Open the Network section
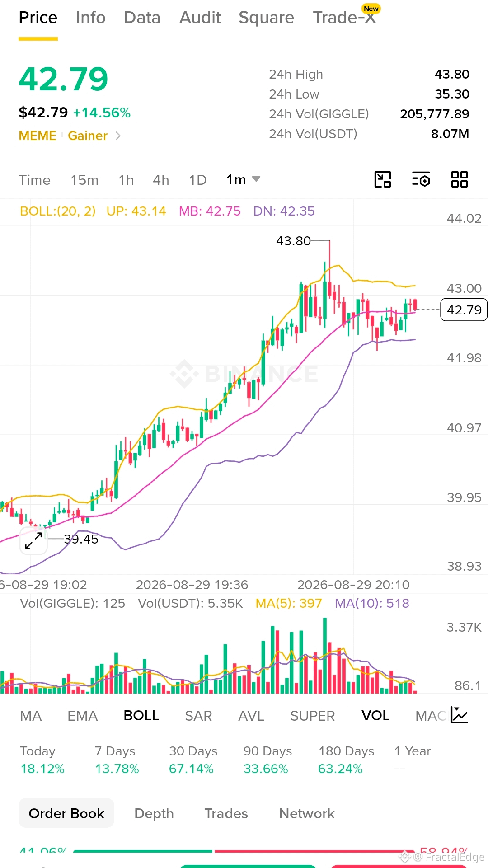Image resolution: width=488 pixels, height=868 pixels. coord(307,813)
